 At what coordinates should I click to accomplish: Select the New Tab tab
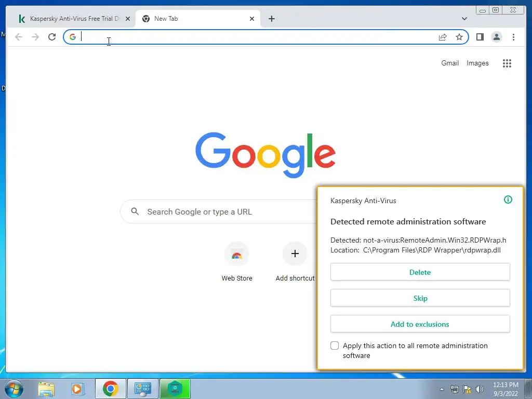tap(198, 19)
